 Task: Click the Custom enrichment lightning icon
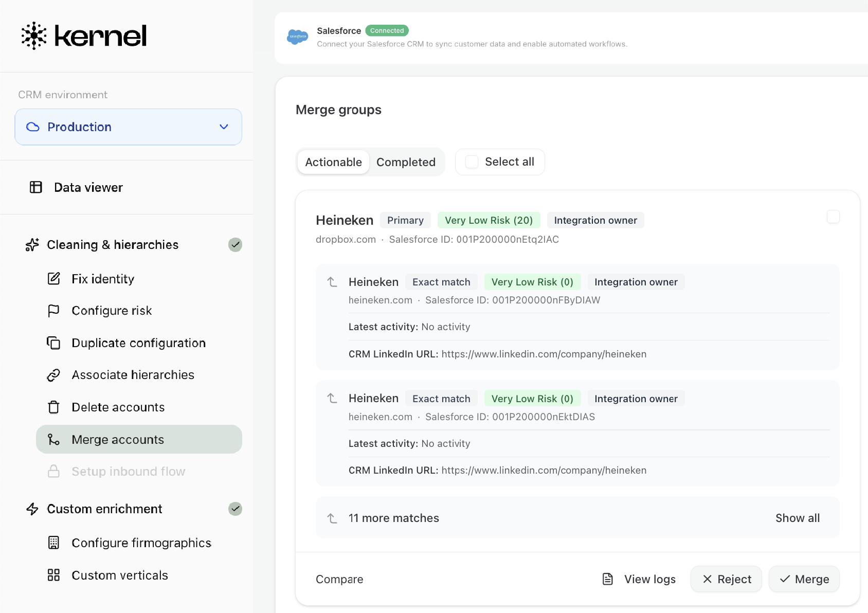pos(32,509)
